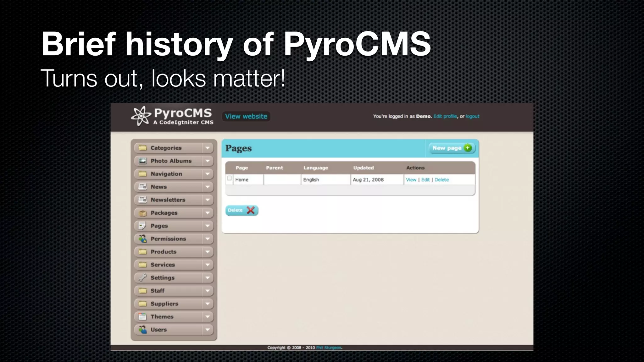This screenshot has width=644, height=362.
Task: Click the Updated column header
Action: pos(364,168)
